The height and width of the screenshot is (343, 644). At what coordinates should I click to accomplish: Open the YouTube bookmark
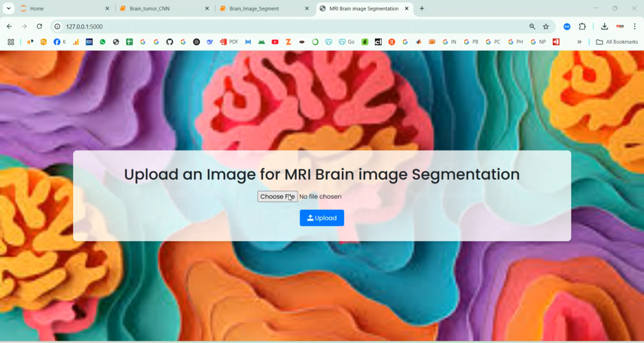click(x=275, y=42)
